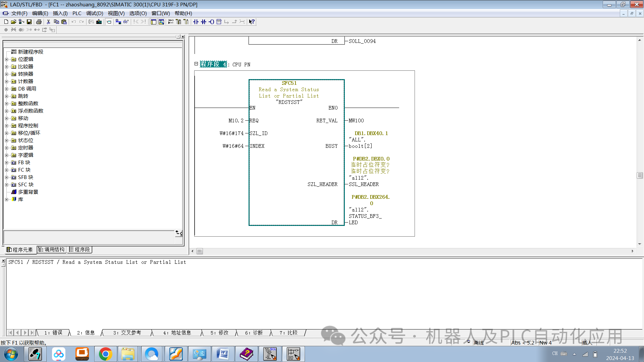Open the 编辑(E) menu
644x362 pixels.
[x=40, y=13]
